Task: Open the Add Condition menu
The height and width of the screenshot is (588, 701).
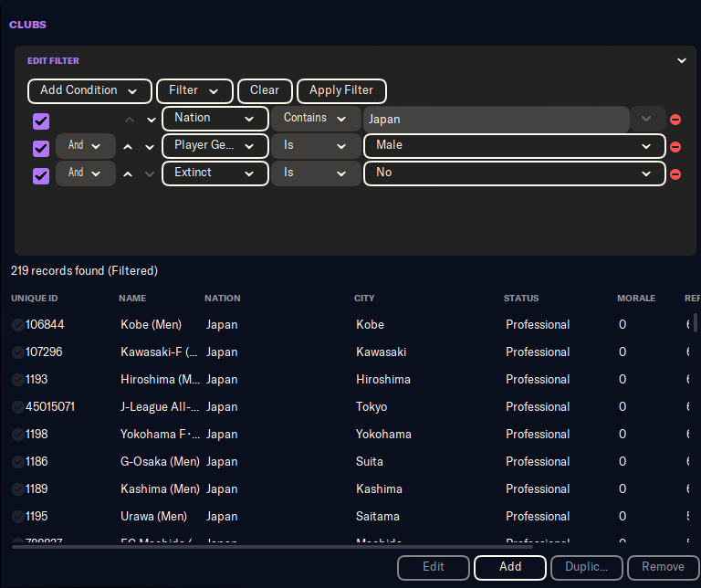Action: (x=89, y=91)
